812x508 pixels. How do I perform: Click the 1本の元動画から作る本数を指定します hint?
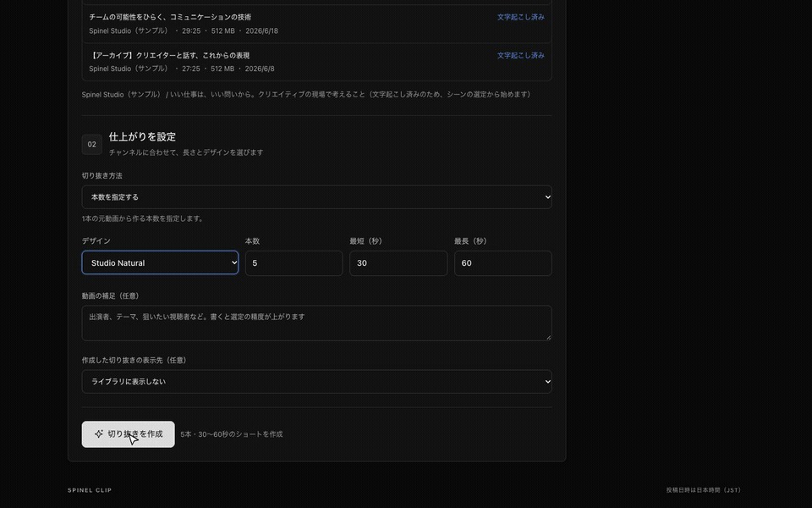point(144,218)
